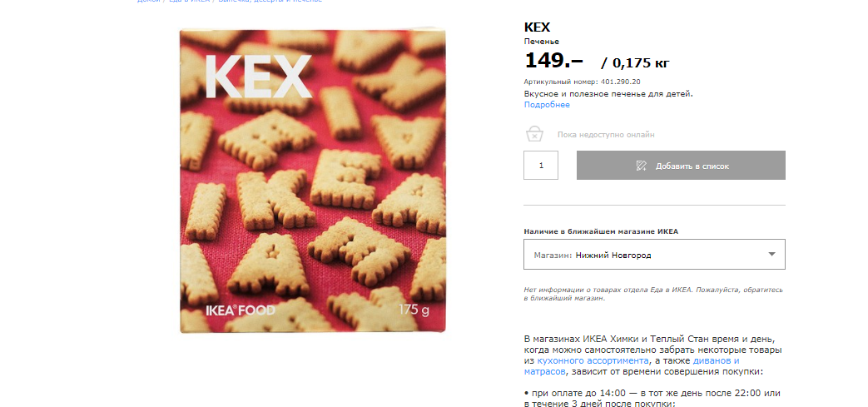This screenshot has height=407, width=868.
Task: Click the price 149.– text
Action: (554, 61)
